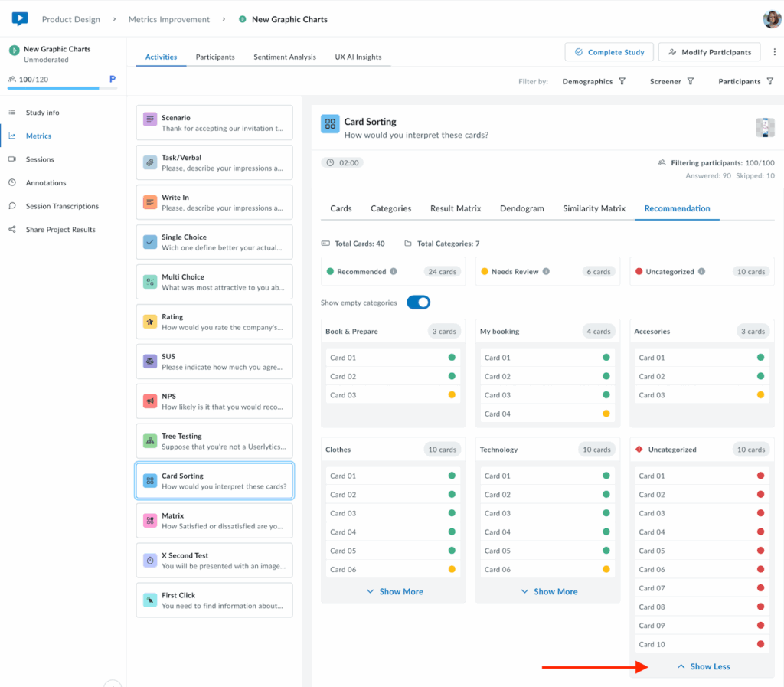The height and width of the screenshot is (687, 784).
Task: Click the Tree Testing activity icon
Action: [150, 441]
